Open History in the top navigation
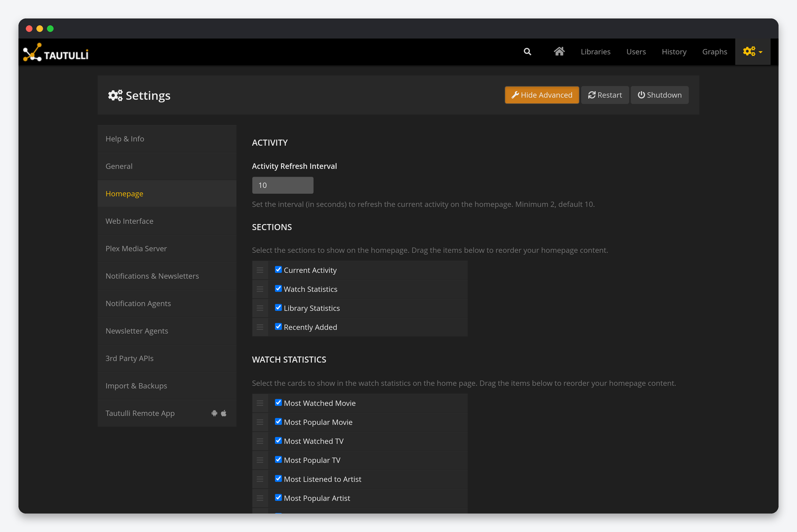The height and width of the screenshot is (532, 797). coord(674,52)
